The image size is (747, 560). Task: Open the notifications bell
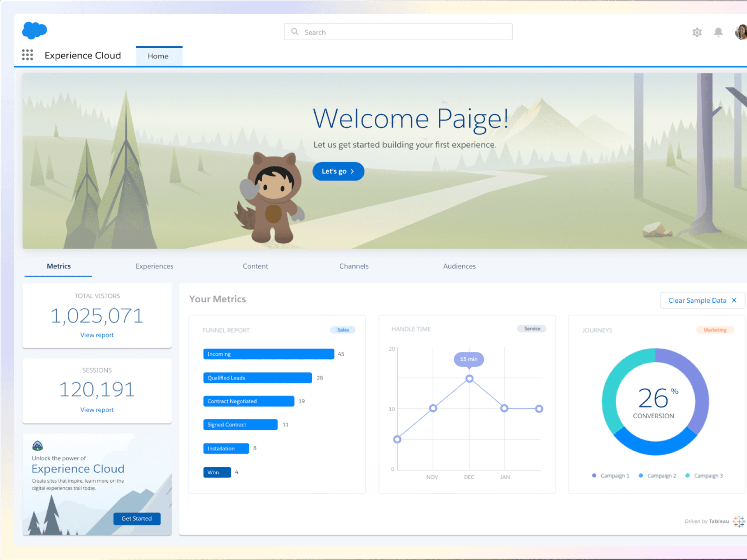(718, 32)
